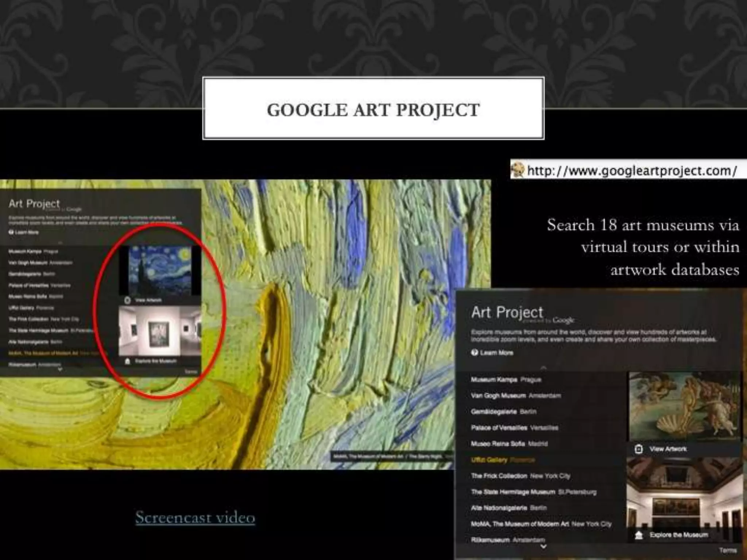
Task: Select Museo Reina Sofia Madrid in right panel
Action: point(509,444)
